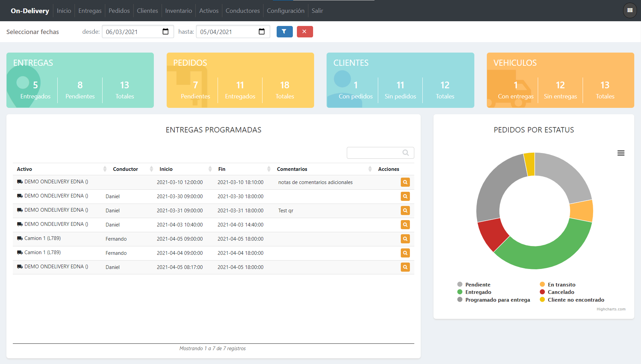Click Salir to log out
Screen dimensions: 641x364
[317, 11]
